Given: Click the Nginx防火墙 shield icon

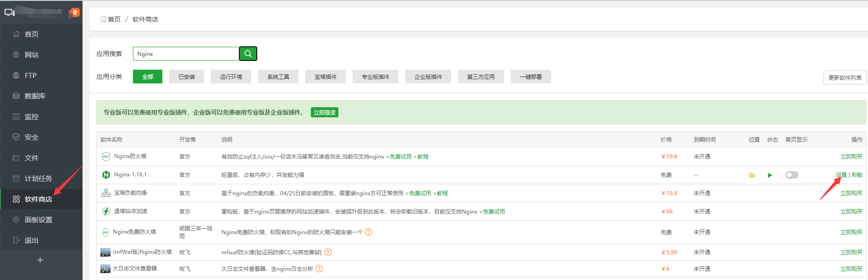Looking at the screenshot, I should (x=106, y=156).
